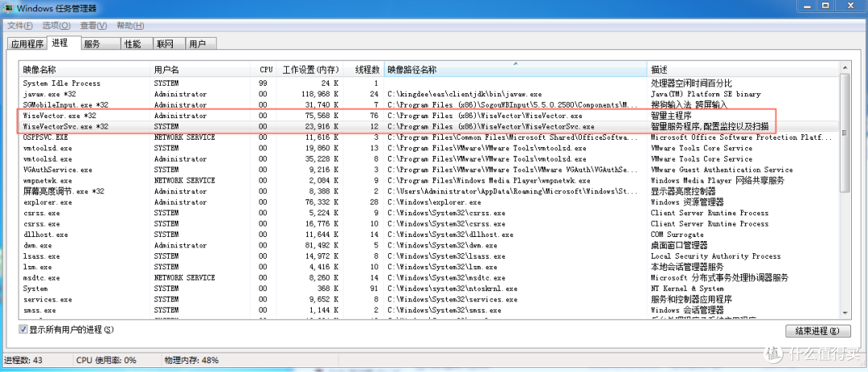
Task: Select VGAuthService.exe process
Action: coord(429,170)
